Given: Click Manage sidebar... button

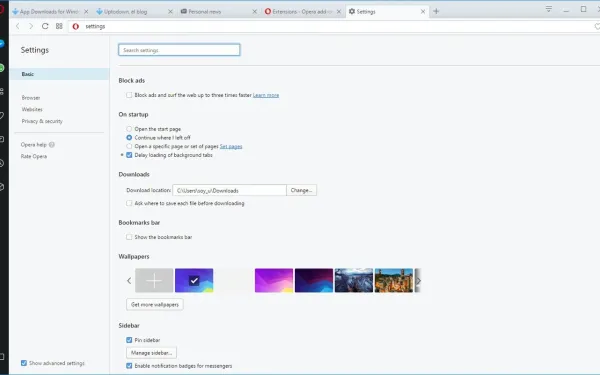Looking at the screenshot, I should [152, 353].
